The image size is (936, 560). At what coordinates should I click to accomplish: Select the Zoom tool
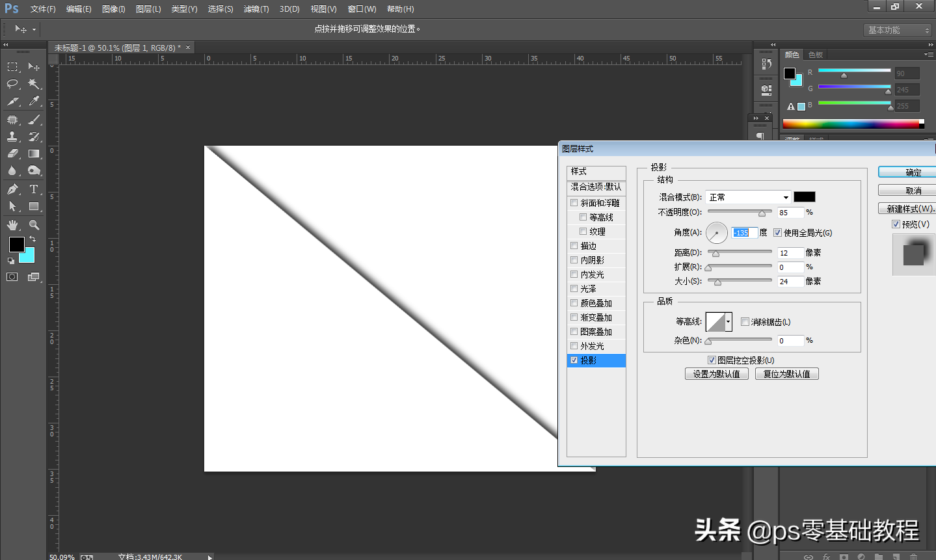34,224
